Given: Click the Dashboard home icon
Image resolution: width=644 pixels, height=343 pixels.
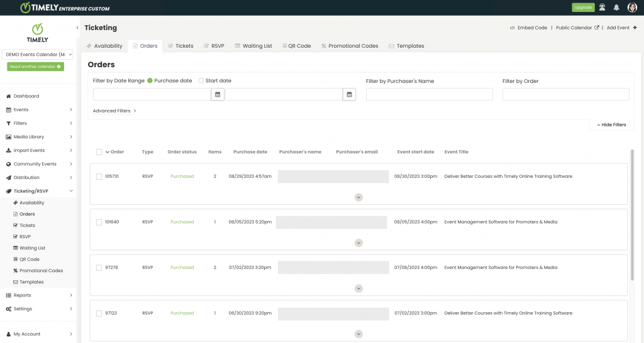Looking at the screenshot, I should coord(8,96).
